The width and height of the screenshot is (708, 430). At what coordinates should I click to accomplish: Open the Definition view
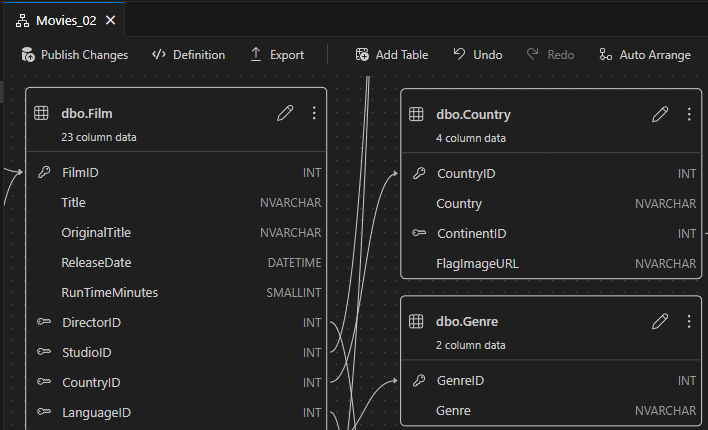(189, 55)
